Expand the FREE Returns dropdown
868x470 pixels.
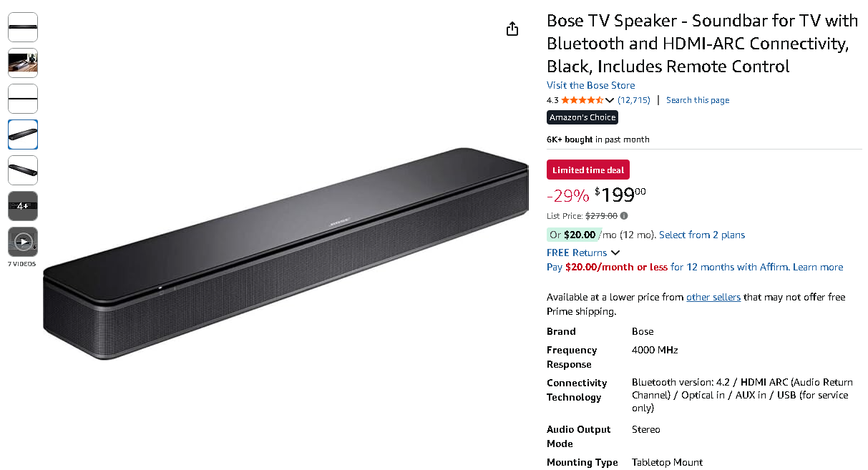[x=615, y=253]
